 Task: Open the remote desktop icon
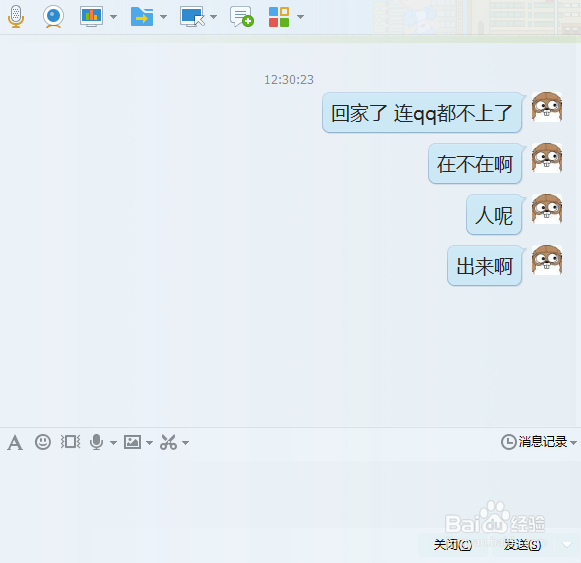click(x=192, y=17)
